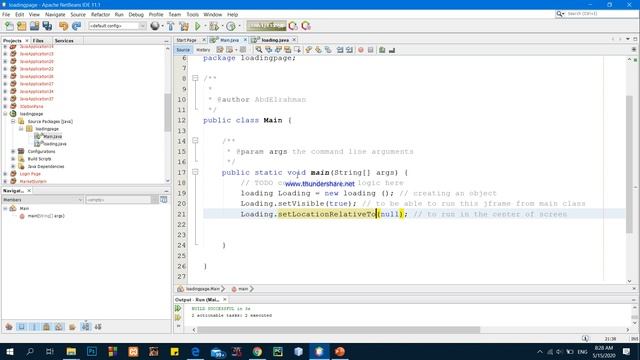Switch to the Services tab
640x360 pixels.
point(64,41)
